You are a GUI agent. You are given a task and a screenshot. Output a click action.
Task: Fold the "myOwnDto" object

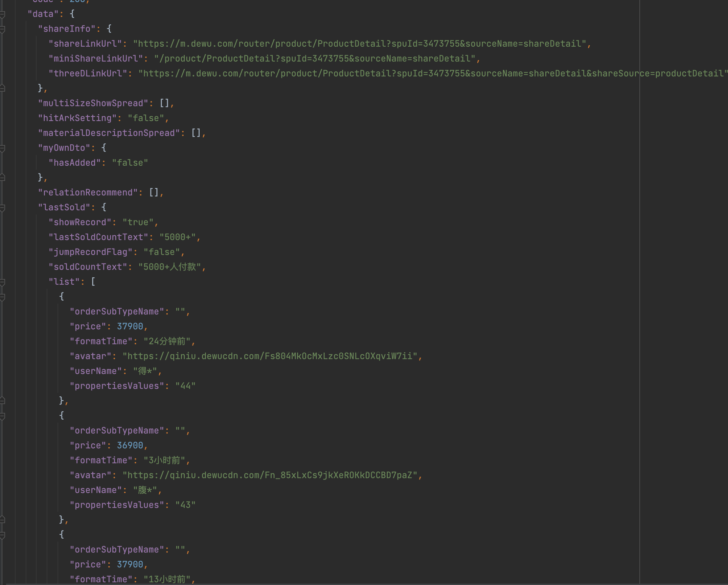[x=2, y=148]
